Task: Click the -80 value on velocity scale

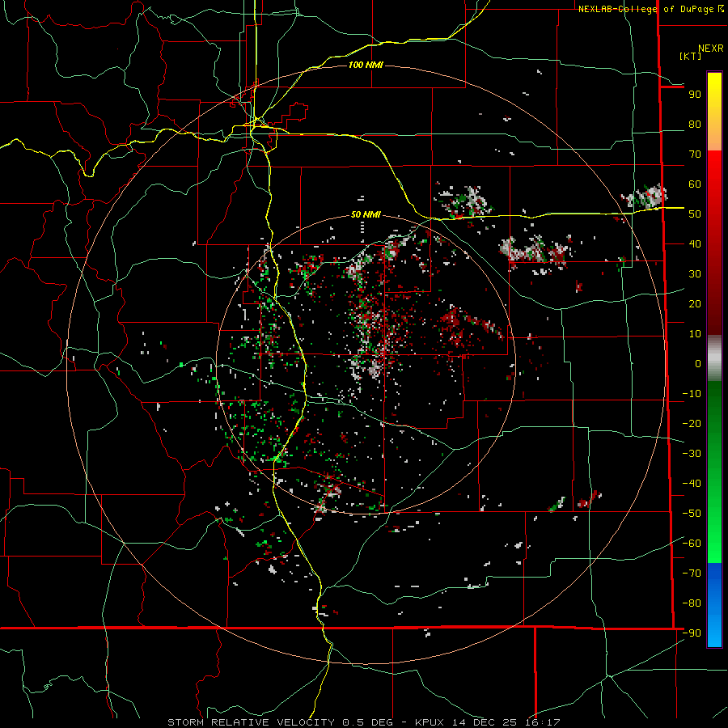Action: [692, 603]
